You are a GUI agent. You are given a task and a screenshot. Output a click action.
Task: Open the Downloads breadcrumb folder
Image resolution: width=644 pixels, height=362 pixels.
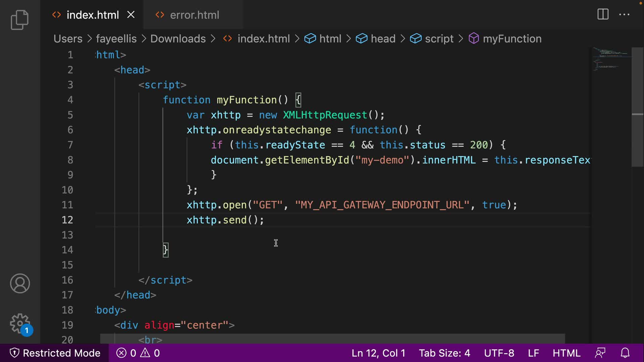pyautogui.click(x=178, y=39)
